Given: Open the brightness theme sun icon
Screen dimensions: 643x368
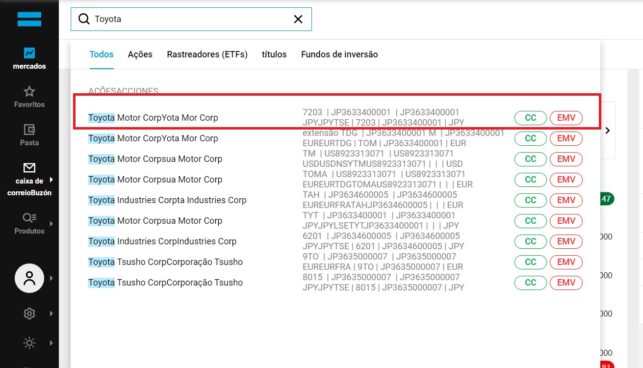Looking at the screenshot, I should click(x=29, y=343).
